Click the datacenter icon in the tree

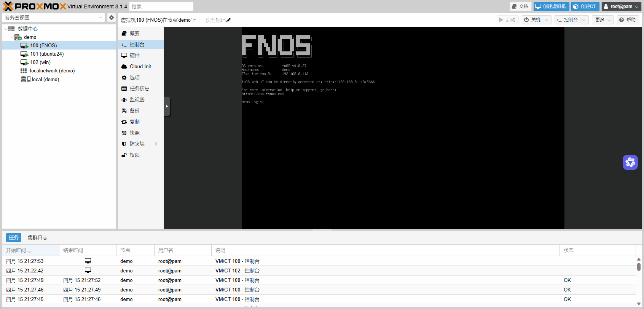11,29
